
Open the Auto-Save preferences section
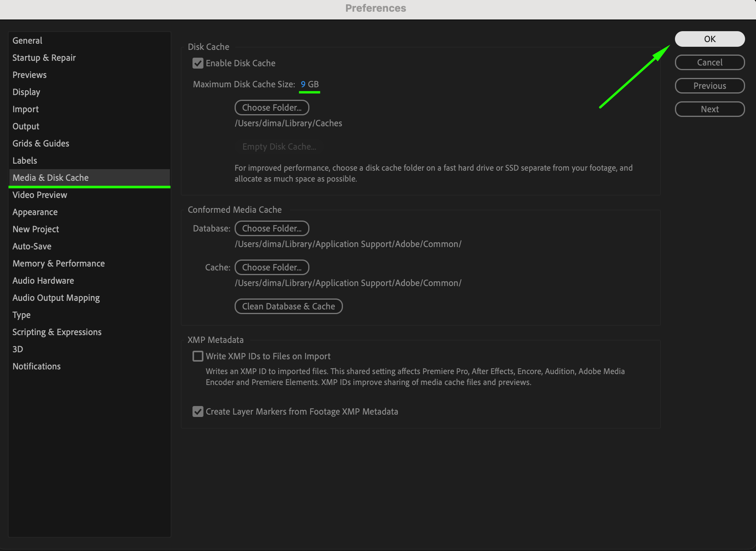click(32, 246)
